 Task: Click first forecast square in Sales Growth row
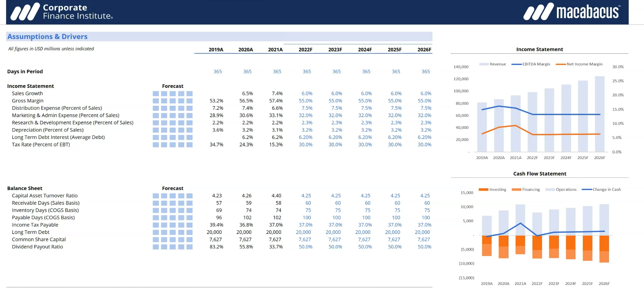click(x=156, y=94)
